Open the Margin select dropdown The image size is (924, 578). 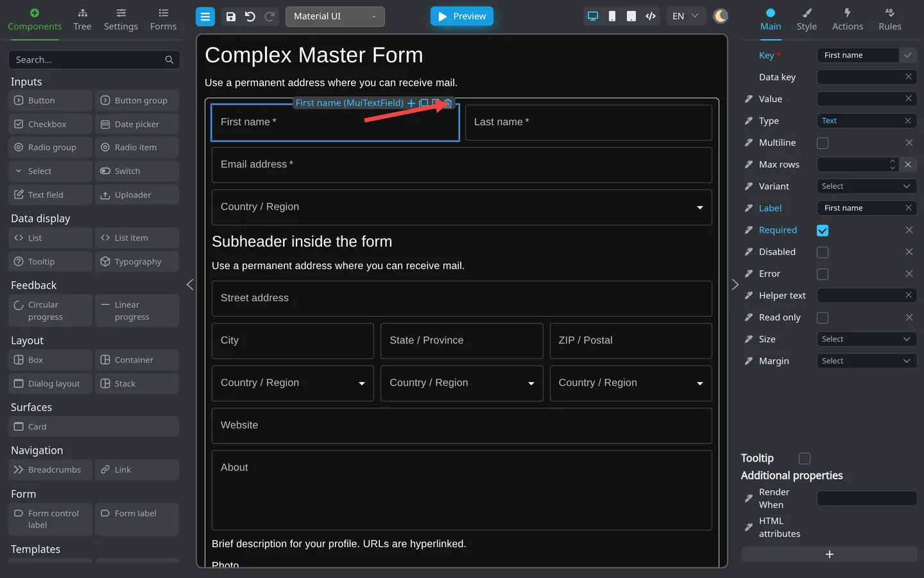pos(866,361)
